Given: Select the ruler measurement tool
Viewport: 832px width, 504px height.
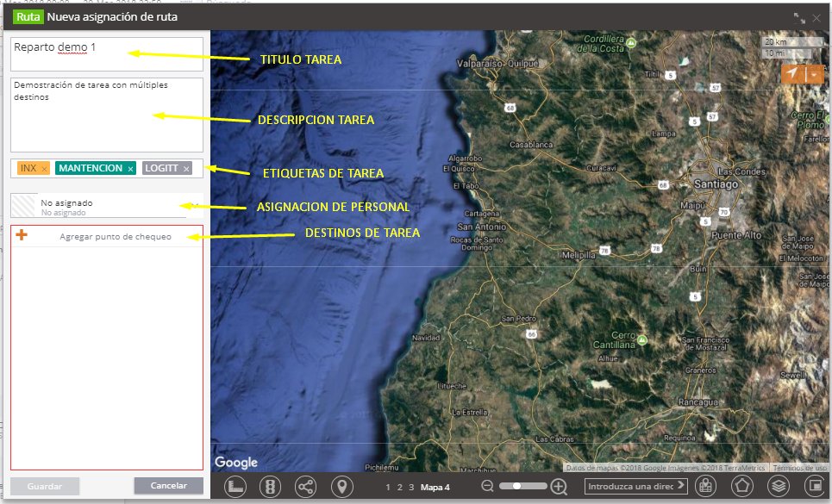Looking at the screenshot, I should point(235,486).
